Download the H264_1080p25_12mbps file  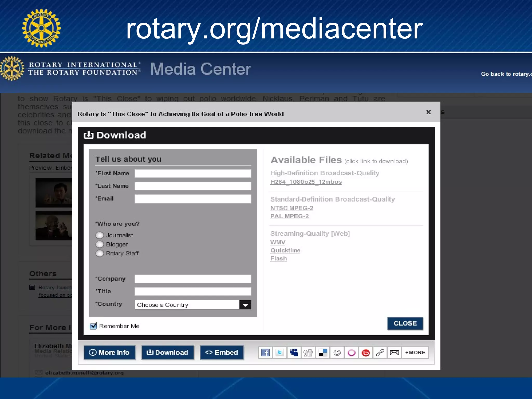point(306,182)
